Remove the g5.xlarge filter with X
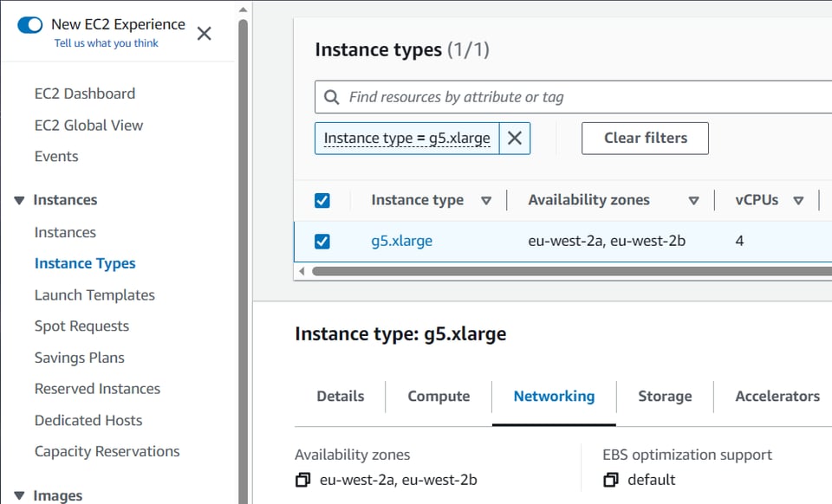The height and width of the screenshot is (504, 832). click(515, 139)
